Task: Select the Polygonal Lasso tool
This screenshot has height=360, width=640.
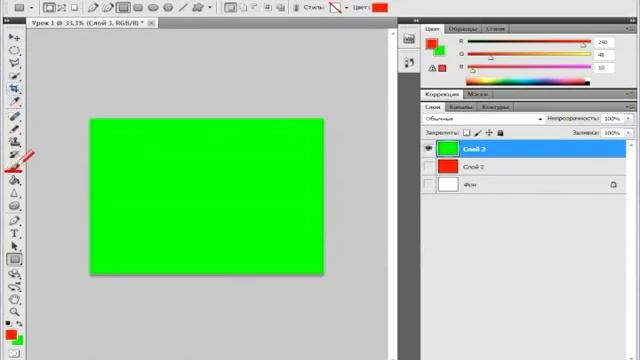Action: pyautogui.click(x=14, y=63)
